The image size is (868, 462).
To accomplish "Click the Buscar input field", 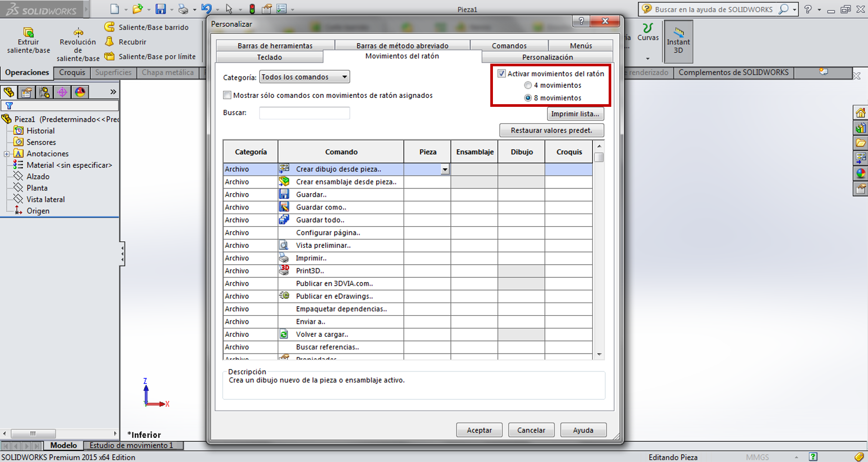I will pos(305,113).
